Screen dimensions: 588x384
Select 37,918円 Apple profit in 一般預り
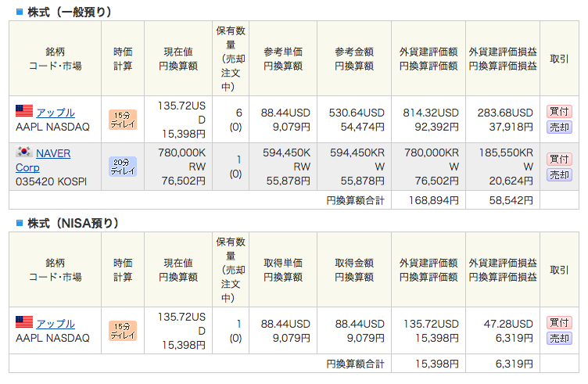pos(511,127)
